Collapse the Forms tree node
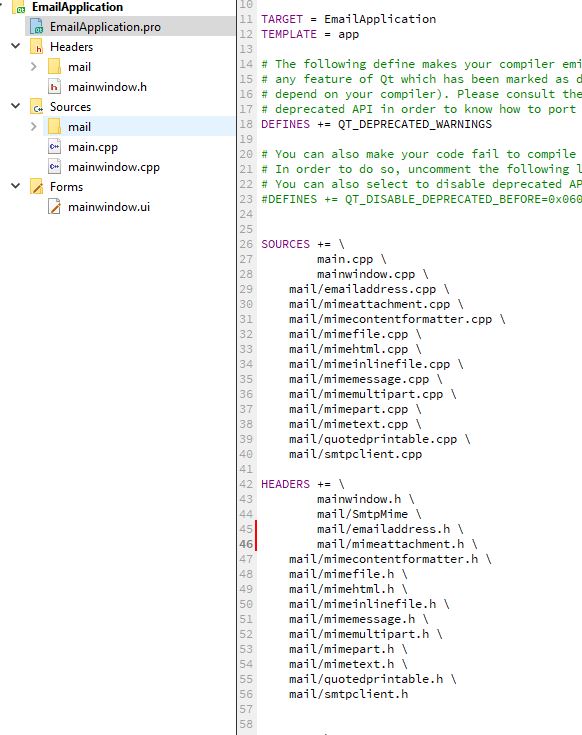582x735 pixels. point(15,186)
